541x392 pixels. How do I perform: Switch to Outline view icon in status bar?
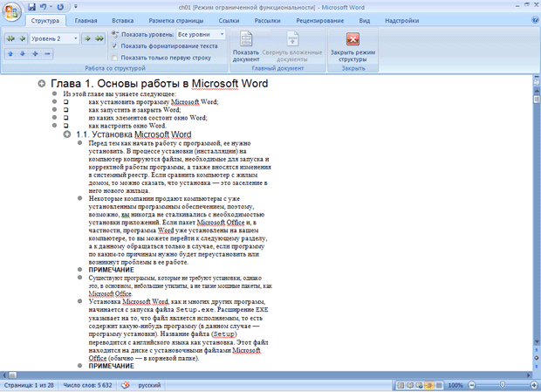coord(429,385)
